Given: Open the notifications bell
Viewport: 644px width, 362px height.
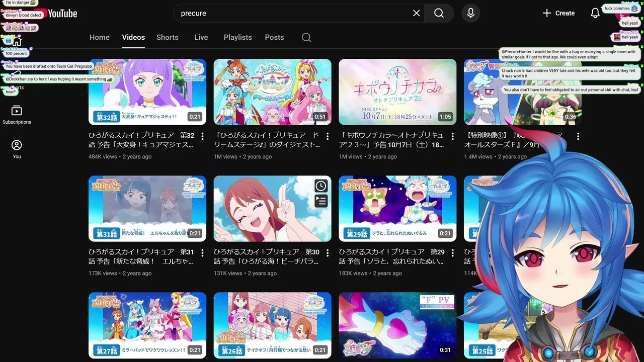Looking at the screenshot, I should pos(595,13).
